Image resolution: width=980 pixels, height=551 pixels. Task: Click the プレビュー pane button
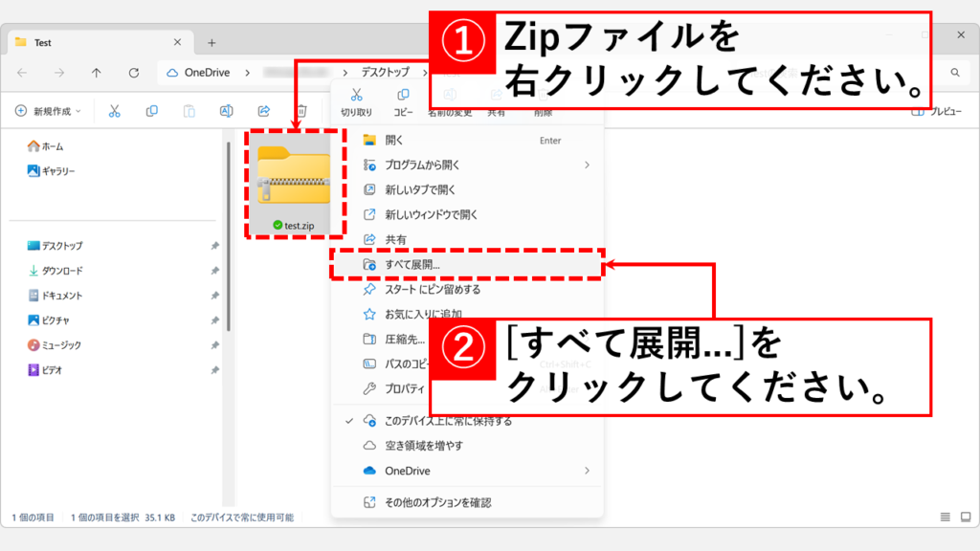point(936,111)
